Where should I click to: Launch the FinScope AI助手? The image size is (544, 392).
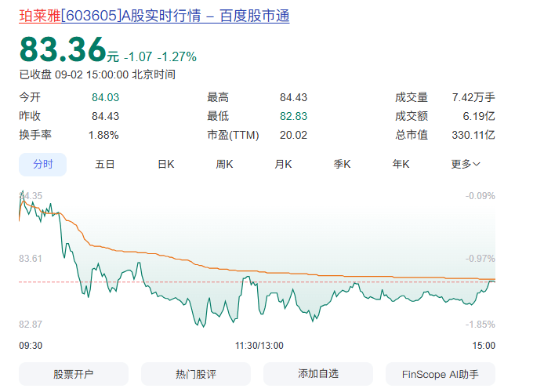pyautogui.click(x=441, y=374)
